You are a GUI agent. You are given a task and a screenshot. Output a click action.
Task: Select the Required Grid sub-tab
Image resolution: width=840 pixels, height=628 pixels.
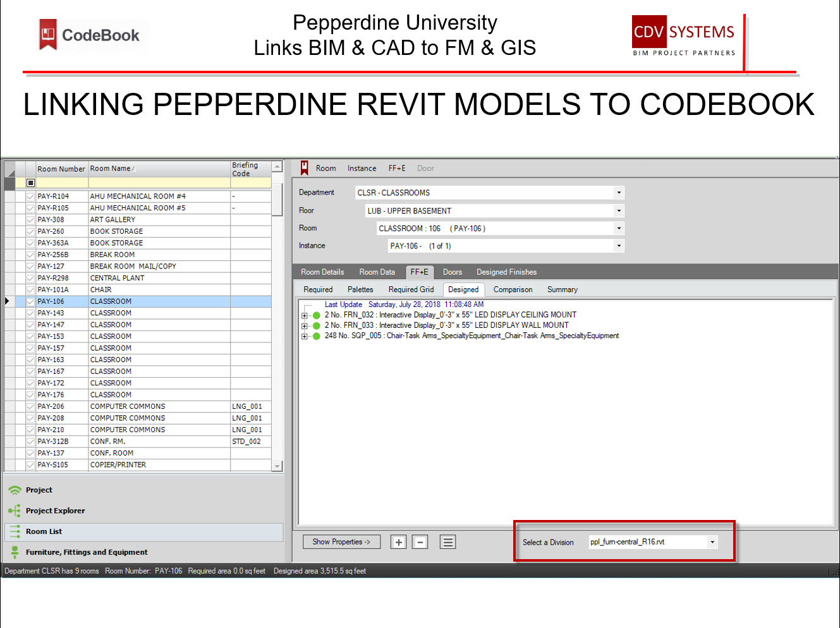pyautogui.click(x=411, y=290)
